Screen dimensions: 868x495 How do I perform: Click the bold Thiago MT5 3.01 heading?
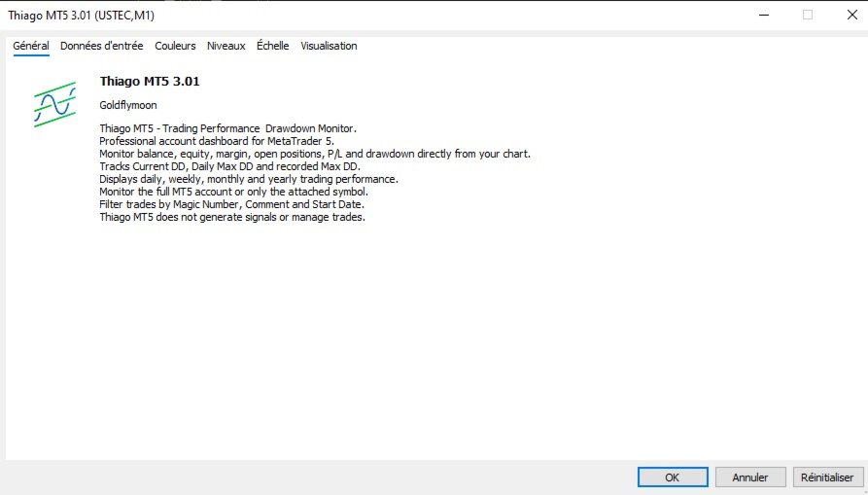[150, 82]
